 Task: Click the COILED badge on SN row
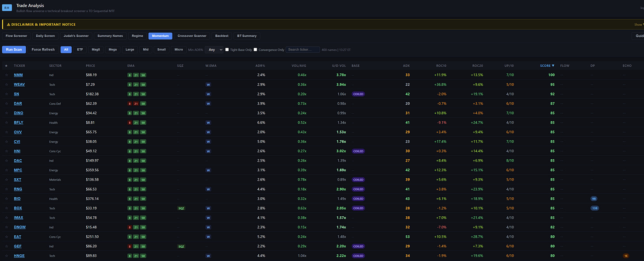(358, 94)
